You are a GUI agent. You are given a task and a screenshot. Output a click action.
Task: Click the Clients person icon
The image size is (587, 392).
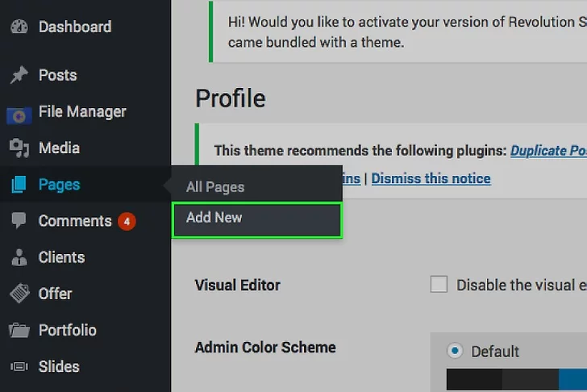tap(19, 257)
